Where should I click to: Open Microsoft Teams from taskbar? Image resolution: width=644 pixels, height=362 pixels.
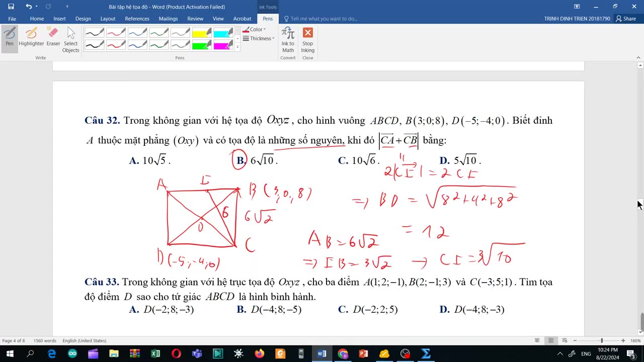[x=197, y=353]
